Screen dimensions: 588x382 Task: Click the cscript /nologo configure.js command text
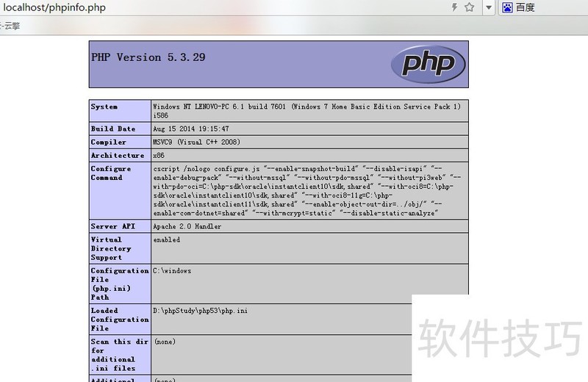click(306, 191)
